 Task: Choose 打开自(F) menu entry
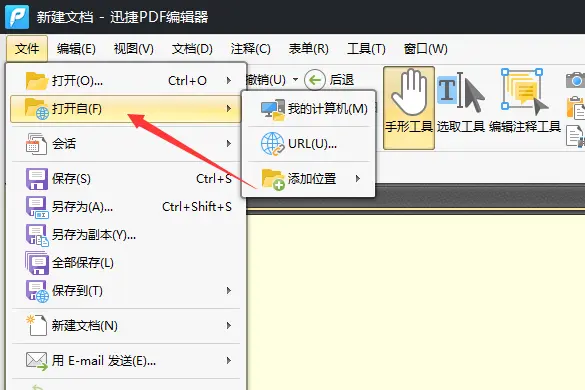(126, 109)
